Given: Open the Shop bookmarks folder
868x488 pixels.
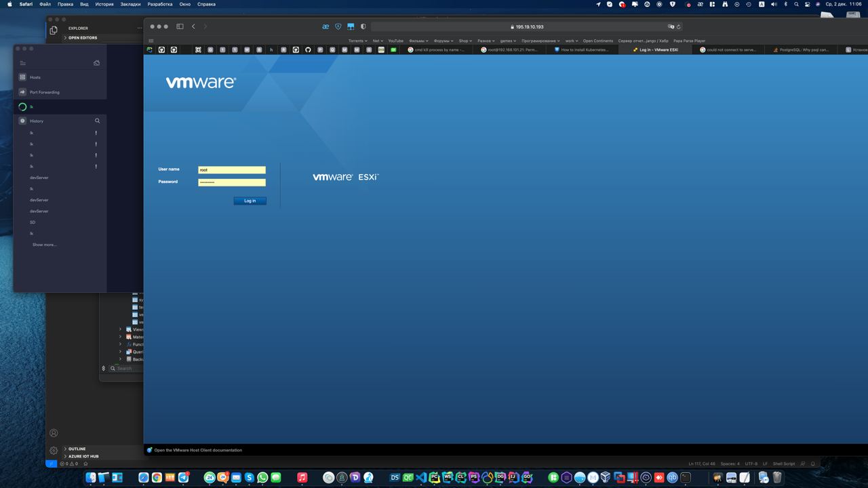Looking at the screenshot, I should click(x=465, y=41).
